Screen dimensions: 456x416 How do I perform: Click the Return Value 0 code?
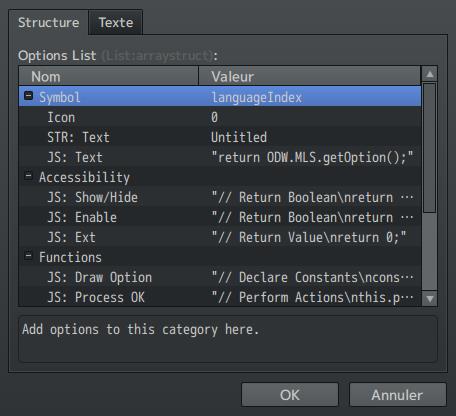click(309, 237)
